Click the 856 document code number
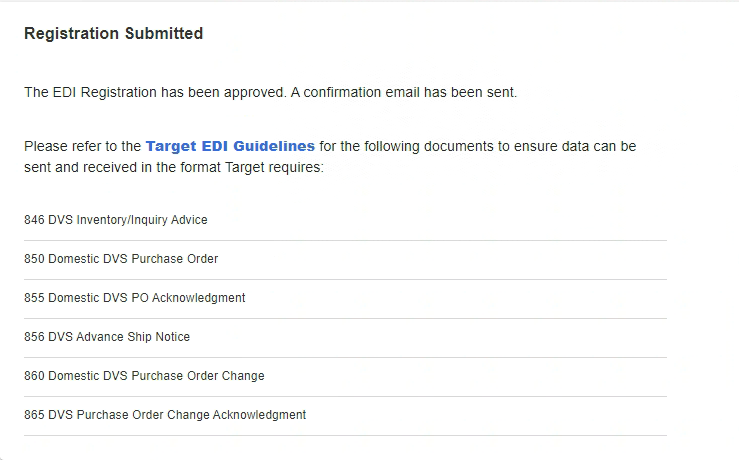739x461 pixels. 34,337
